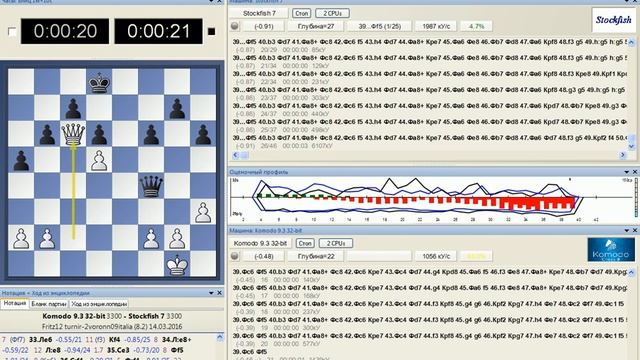Click black side indicator beside right clock
640x360 pixels.
coord(211,31)
